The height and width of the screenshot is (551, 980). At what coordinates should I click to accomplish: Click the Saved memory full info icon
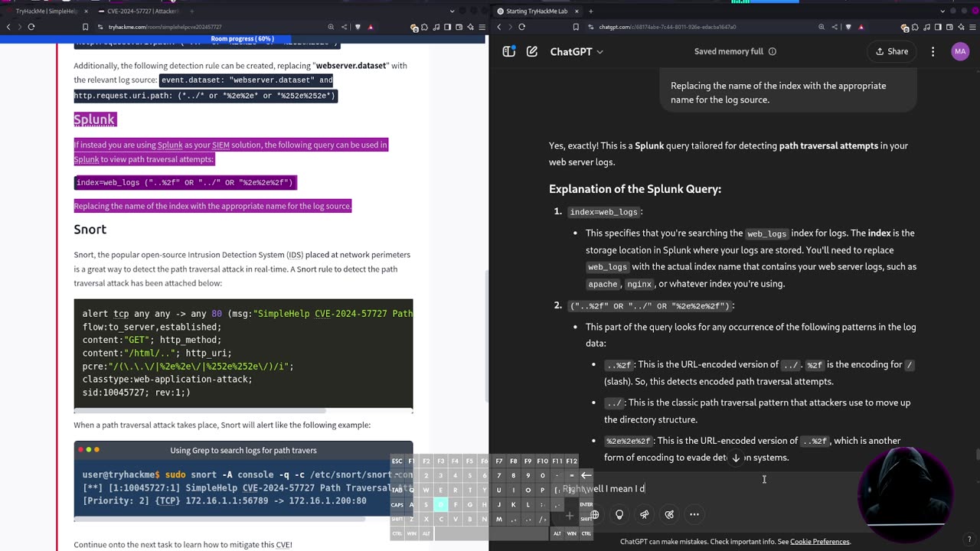click(x=772, y=51)
